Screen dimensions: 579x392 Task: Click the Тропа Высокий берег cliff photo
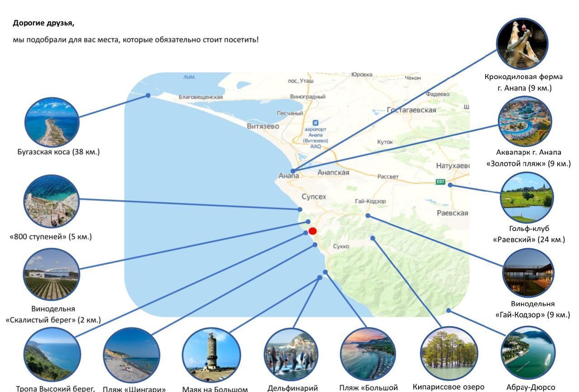point(52,354)
